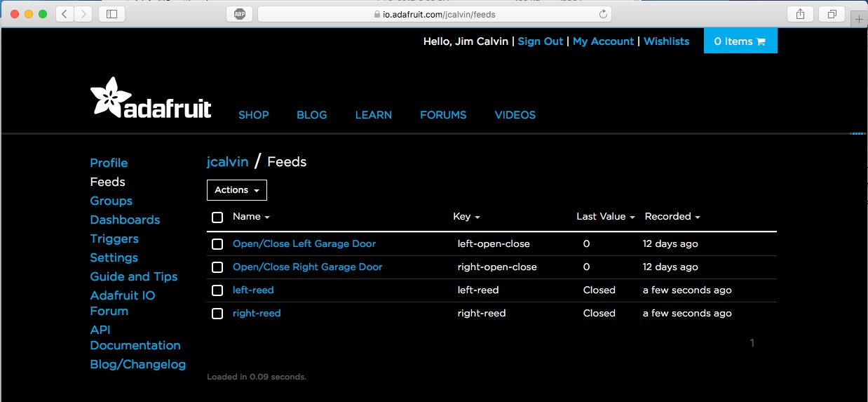Go to SHOP in the navigation
The height and width of the screenshot is (402, 868).
[x=254, y=115]
